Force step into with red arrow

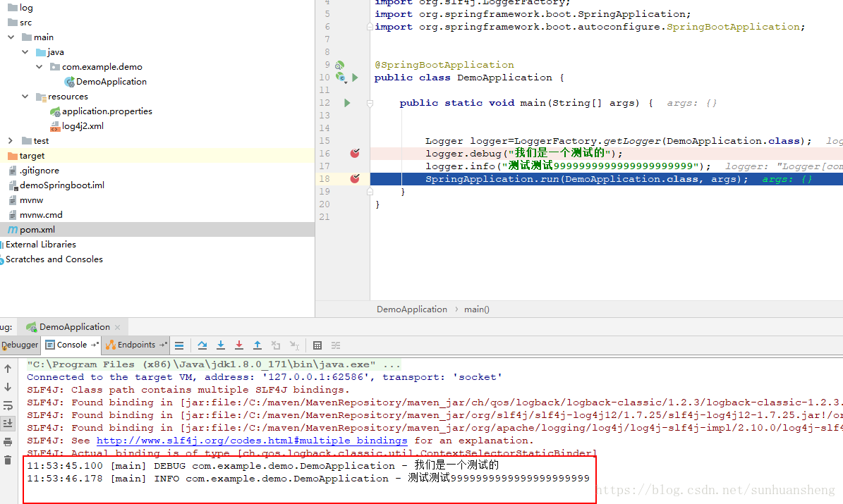(238, 345)
